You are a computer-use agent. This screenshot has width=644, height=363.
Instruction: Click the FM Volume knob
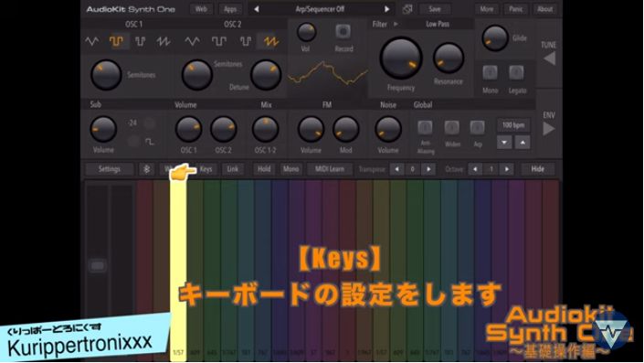pyautogui.click(x=311, y=129)
